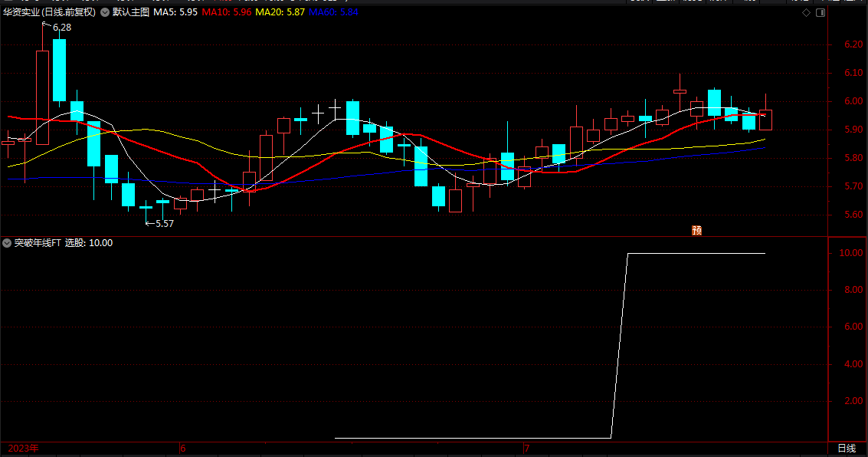The width and height of the screenshot is (868, 457).
Task: Click the 10.00 indicator axis label
Action: (851, 253)
